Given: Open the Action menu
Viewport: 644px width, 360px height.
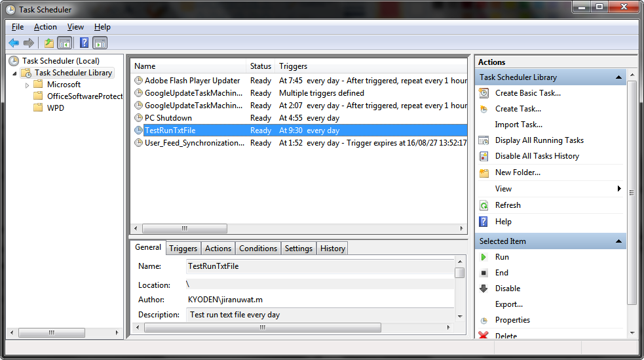Looking at the screenshot, I should coord(45,27).
